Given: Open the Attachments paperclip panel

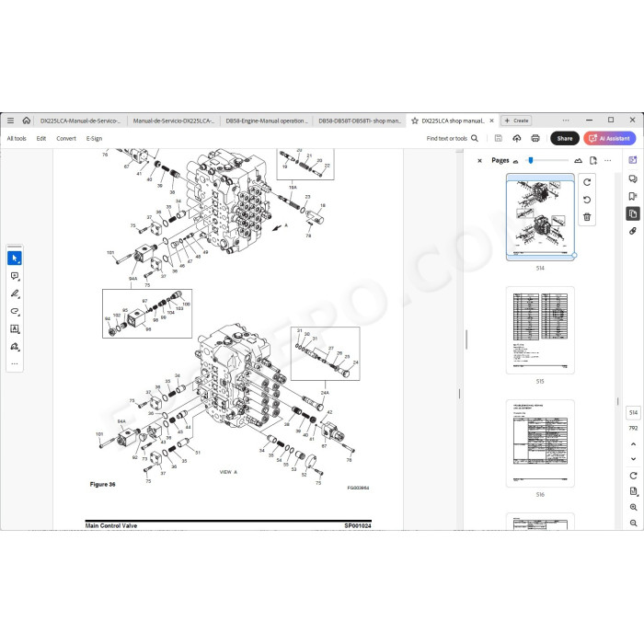Looking at the screenshot, I should pos(633,231).
